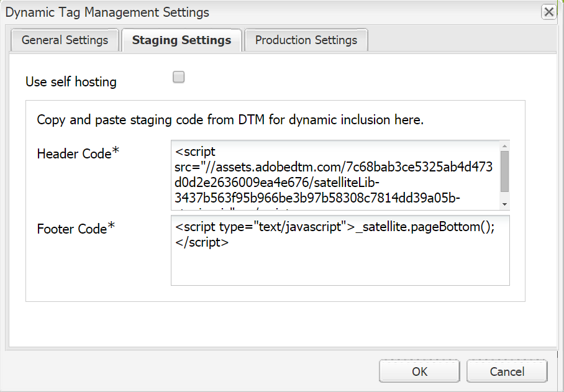Image resolution: width=564 pixels, height=392 pixels.
Task: Select the Staging Settings tab
Action: pyautogui.click(x=181, y=40)
